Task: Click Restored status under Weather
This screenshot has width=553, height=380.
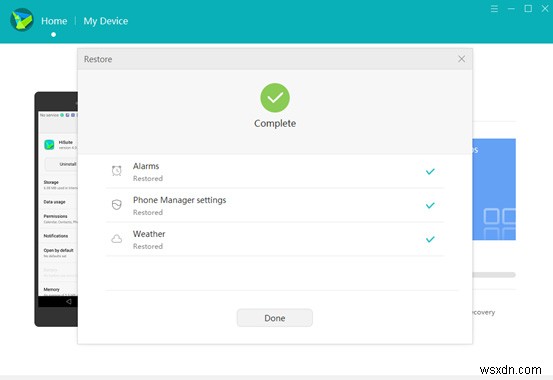Action: (x=148, y=246)
